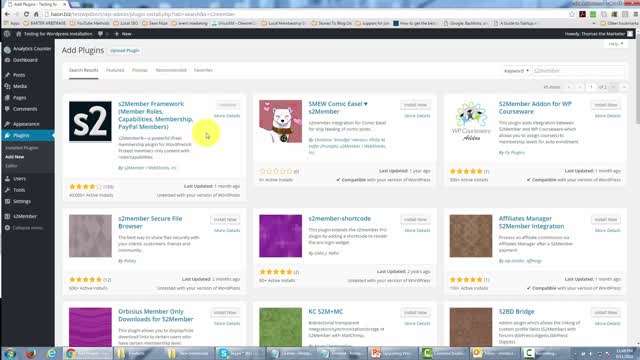Screen dimensions: 640x360
Task: Switch to the Recommended tab
Action: coord(171,70)
